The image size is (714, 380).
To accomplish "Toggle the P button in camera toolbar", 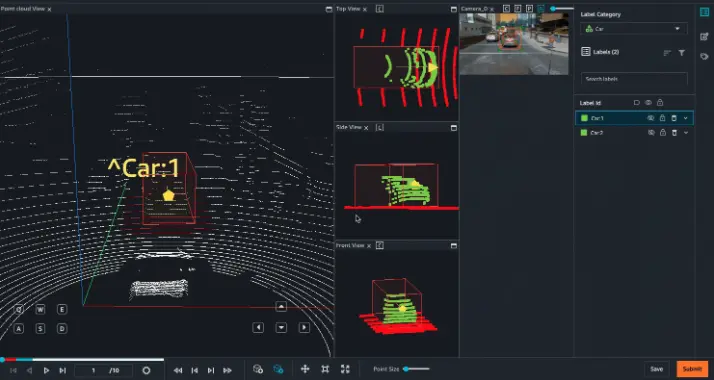I will [x=529, y=9].
